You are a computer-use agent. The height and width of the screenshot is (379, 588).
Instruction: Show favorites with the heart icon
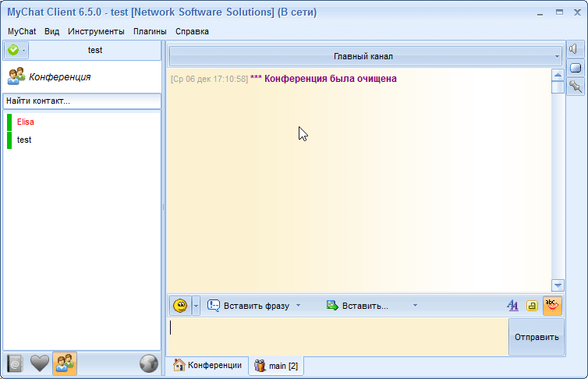click(40, 363)
